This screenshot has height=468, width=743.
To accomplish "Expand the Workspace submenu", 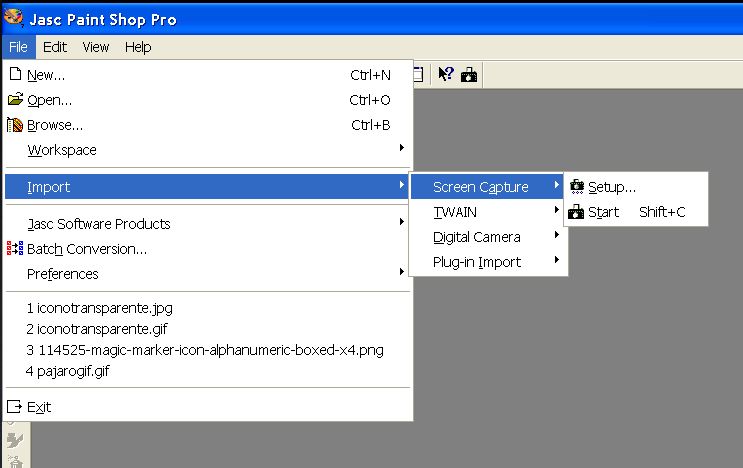I will pyautogui.click(x=62, y=150).
